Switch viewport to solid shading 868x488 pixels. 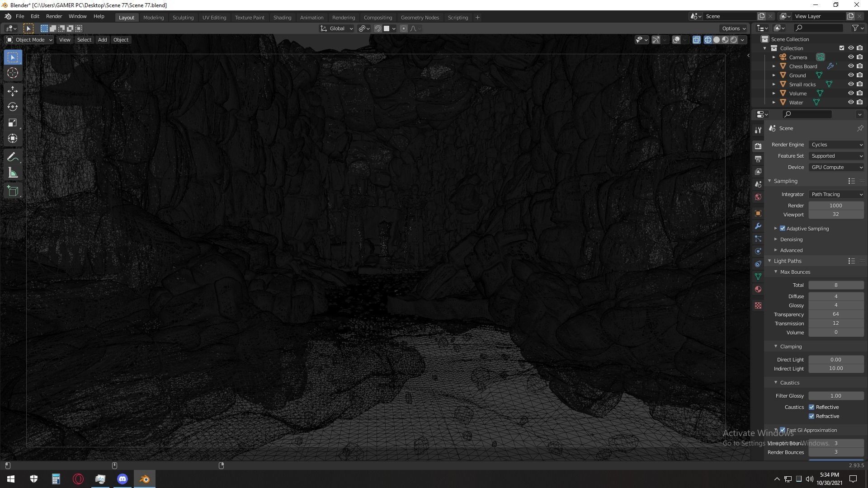(x=717, y=40)
